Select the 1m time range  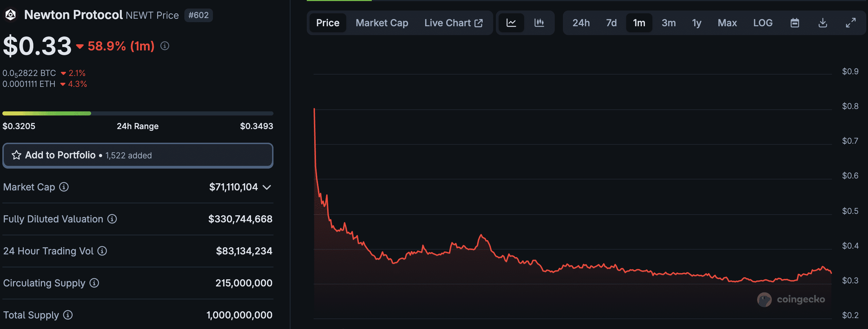(639, 23)
